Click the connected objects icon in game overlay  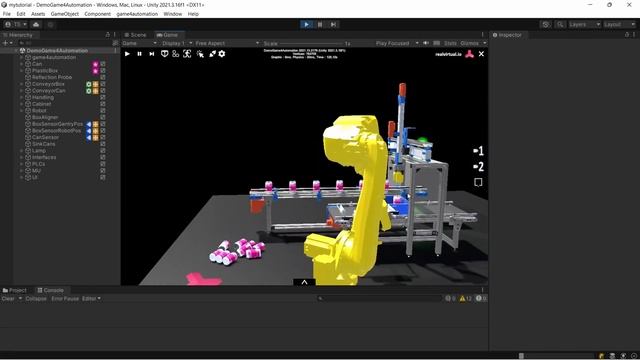(176, 54)
